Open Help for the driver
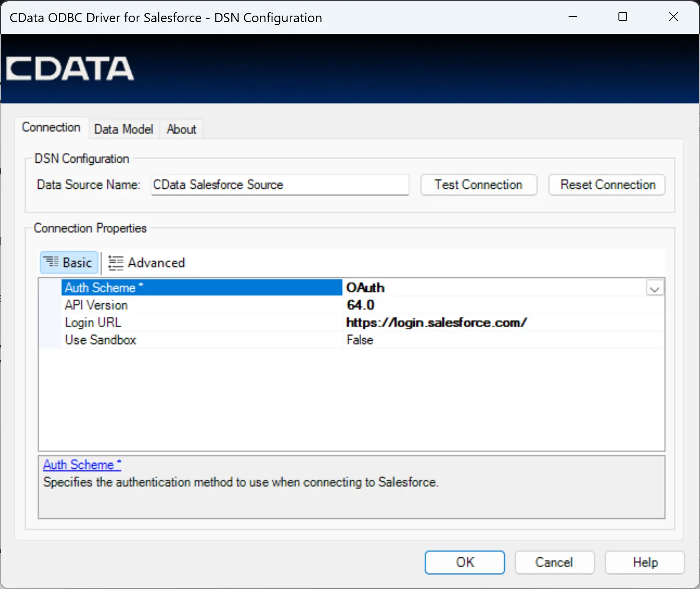The height and width of the screenshot is (589, 700). (645, 563)
